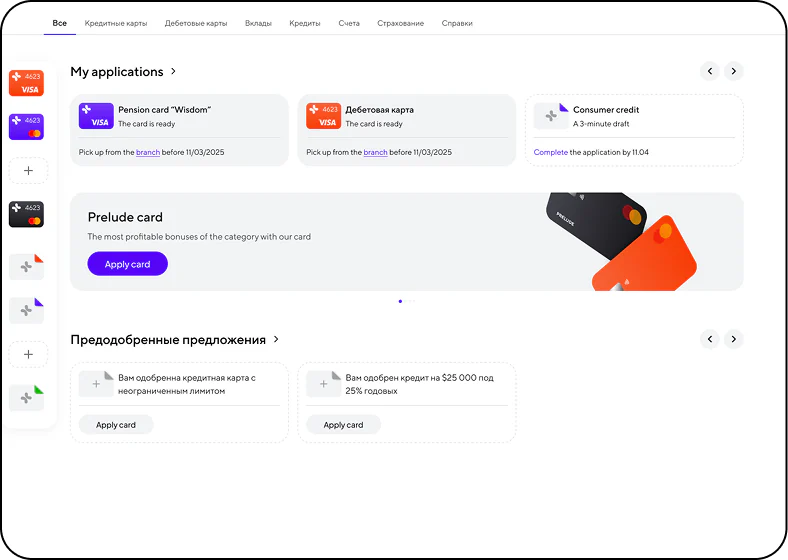Add new document with lower sidebar plus

29,354
